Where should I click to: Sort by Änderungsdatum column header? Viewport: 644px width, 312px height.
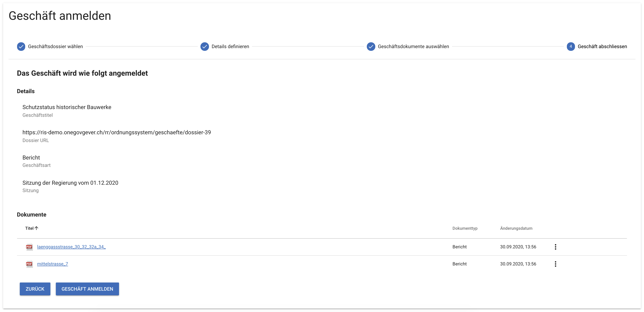click(516, 228)
